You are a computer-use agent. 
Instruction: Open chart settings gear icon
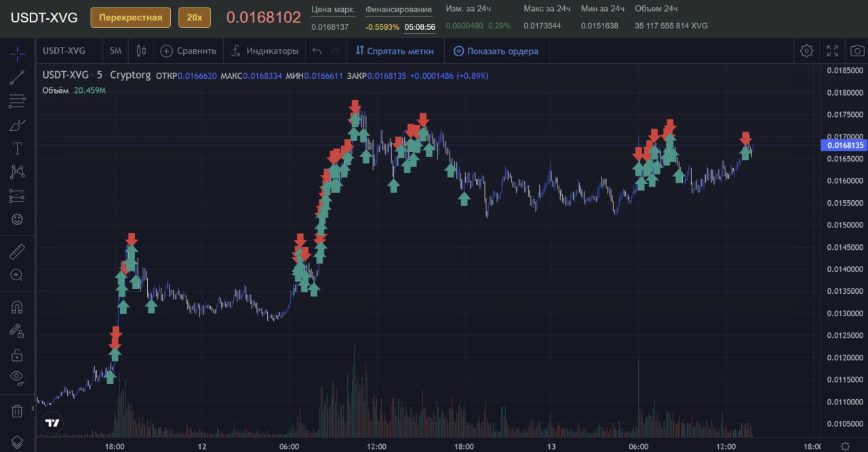[806, 51]
